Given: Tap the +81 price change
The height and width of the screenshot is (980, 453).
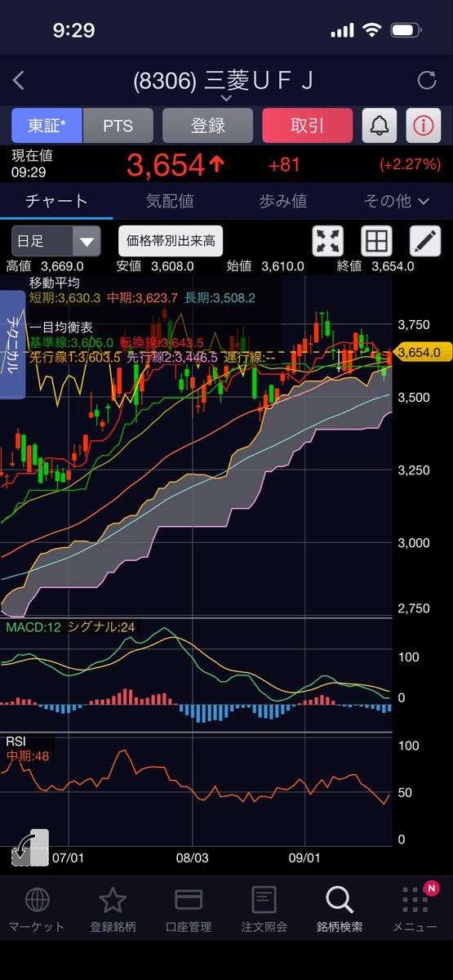Looking at the screenshot, I should tap(282, 166).
